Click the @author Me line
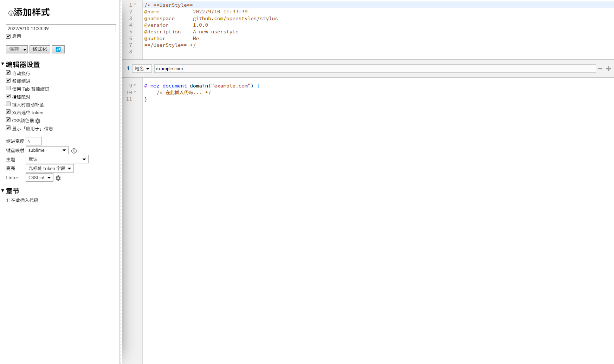Screen dimensions: 614x364 pyautogui.click(x=172, y=39)
